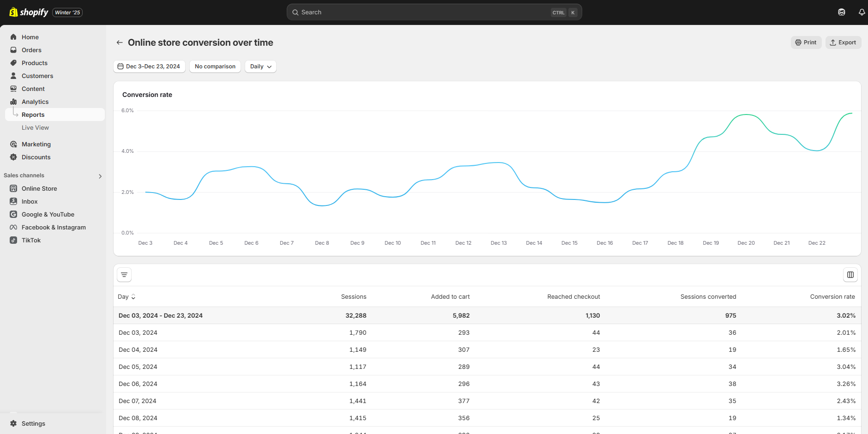The image size is (868, 434).
Task: Select the TikTok sales channel
Action: (31, 240)
